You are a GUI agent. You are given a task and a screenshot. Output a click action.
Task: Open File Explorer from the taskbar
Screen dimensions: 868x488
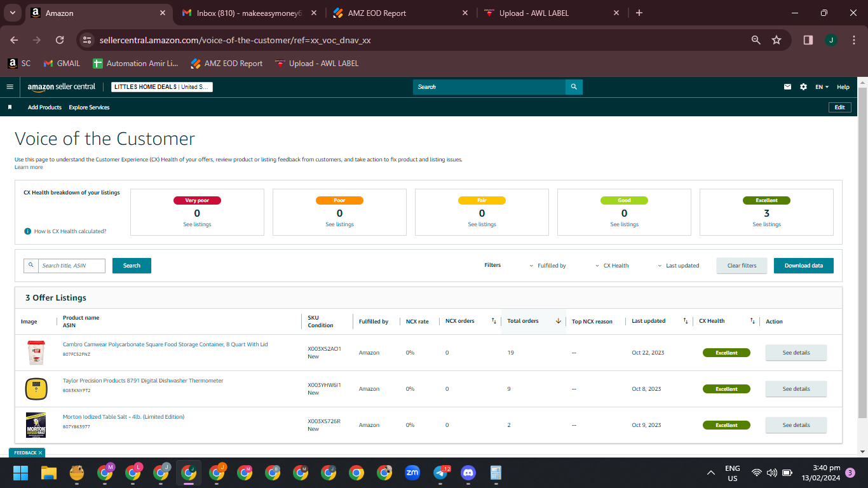pyautogui.click(x=49, y=473)
